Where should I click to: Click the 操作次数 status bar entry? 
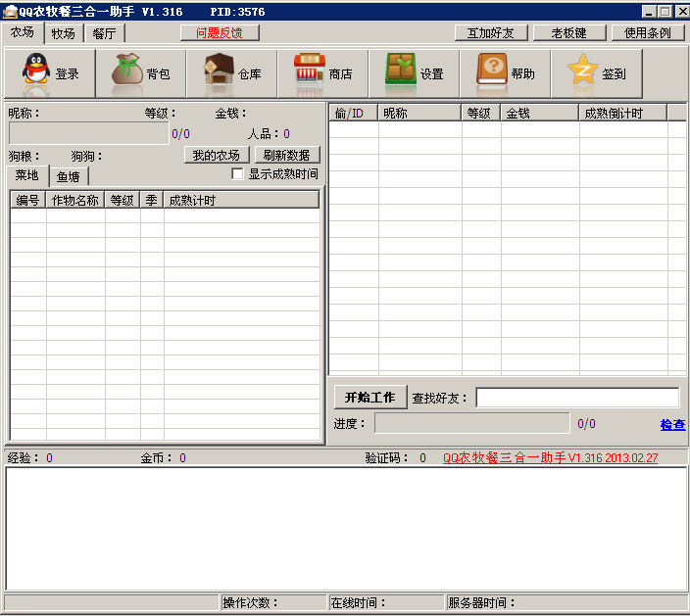[273, 602]
